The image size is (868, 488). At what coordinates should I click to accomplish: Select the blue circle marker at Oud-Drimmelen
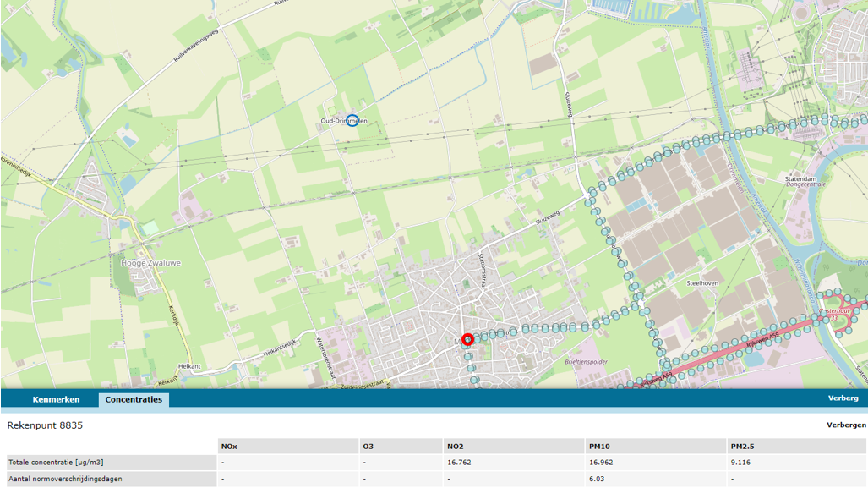352,120
